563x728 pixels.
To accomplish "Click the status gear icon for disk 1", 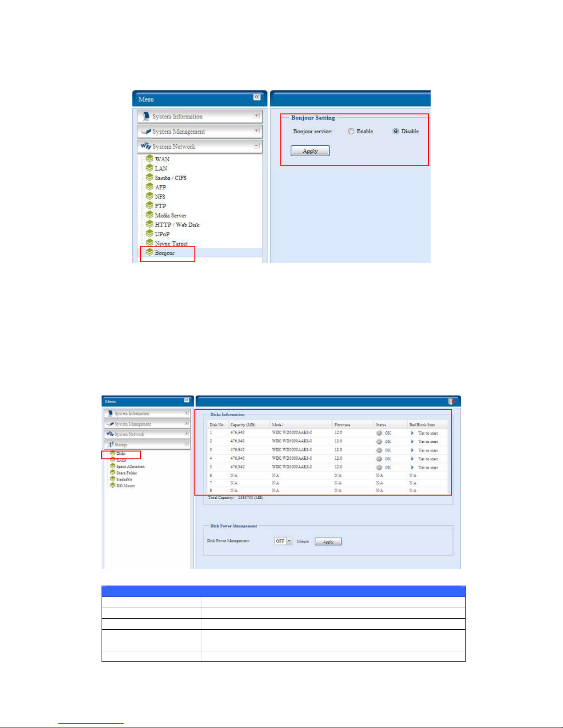I will point(379,433).
